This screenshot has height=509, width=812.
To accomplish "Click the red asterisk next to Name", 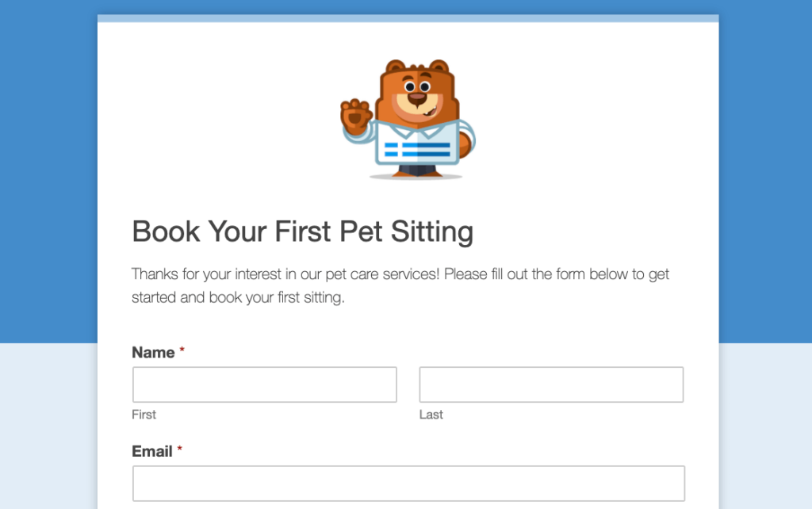I will coord(181,348).
